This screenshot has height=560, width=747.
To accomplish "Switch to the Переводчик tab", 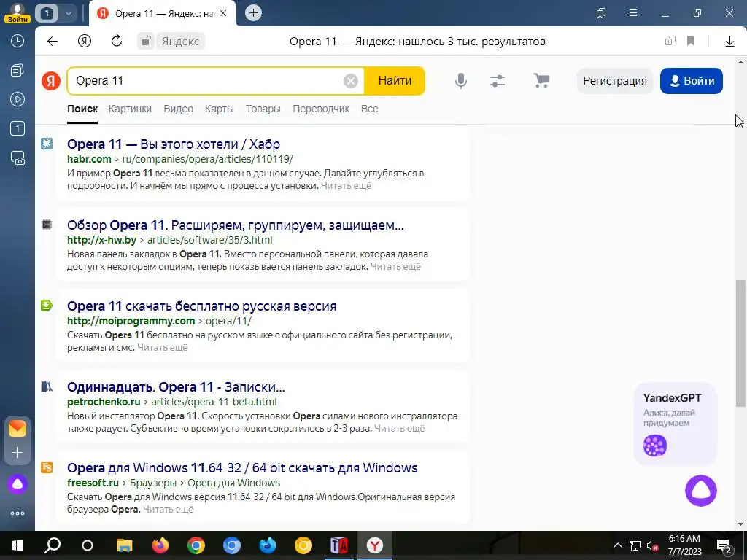I will click(x=321, y=109).
